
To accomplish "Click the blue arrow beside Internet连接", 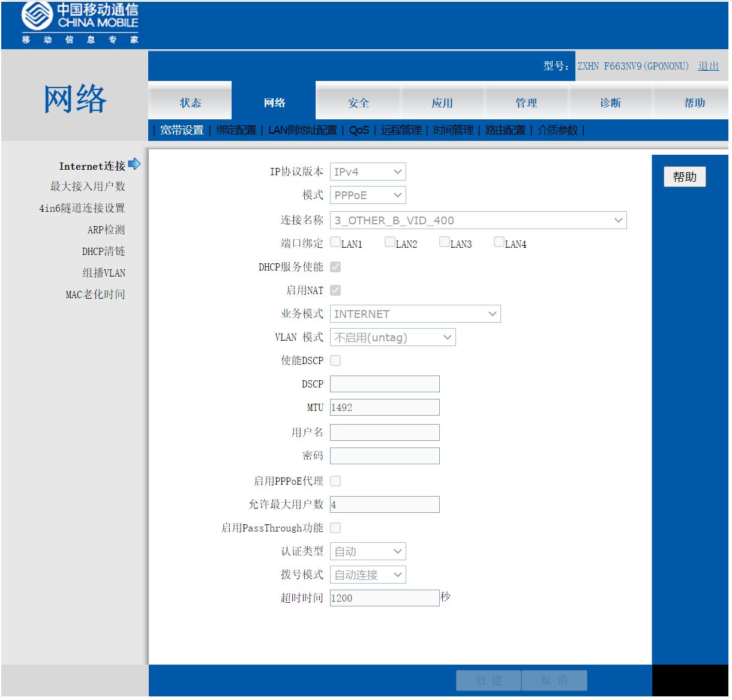I will [x=134, y=164].
